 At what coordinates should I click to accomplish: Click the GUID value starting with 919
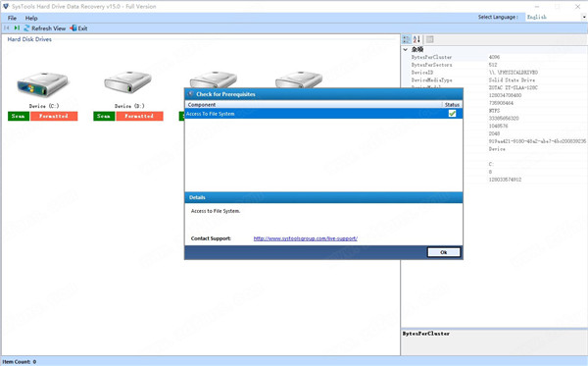point(537,141)
